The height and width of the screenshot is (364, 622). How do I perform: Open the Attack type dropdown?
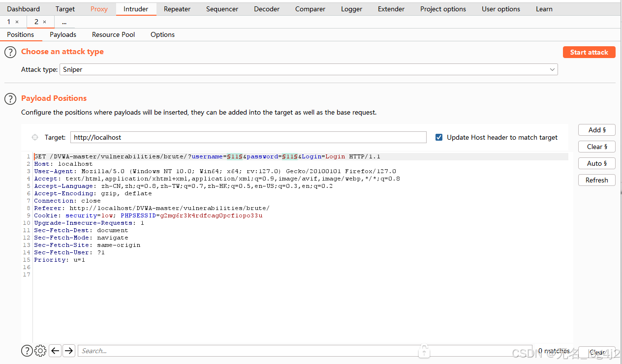(x=309, y=69)
